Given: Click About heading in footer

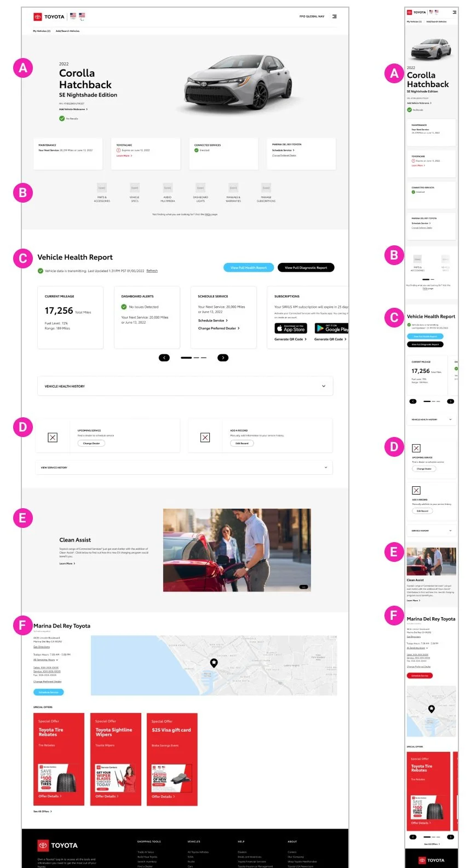Looking at the screenshot, I should click(292, 842).
